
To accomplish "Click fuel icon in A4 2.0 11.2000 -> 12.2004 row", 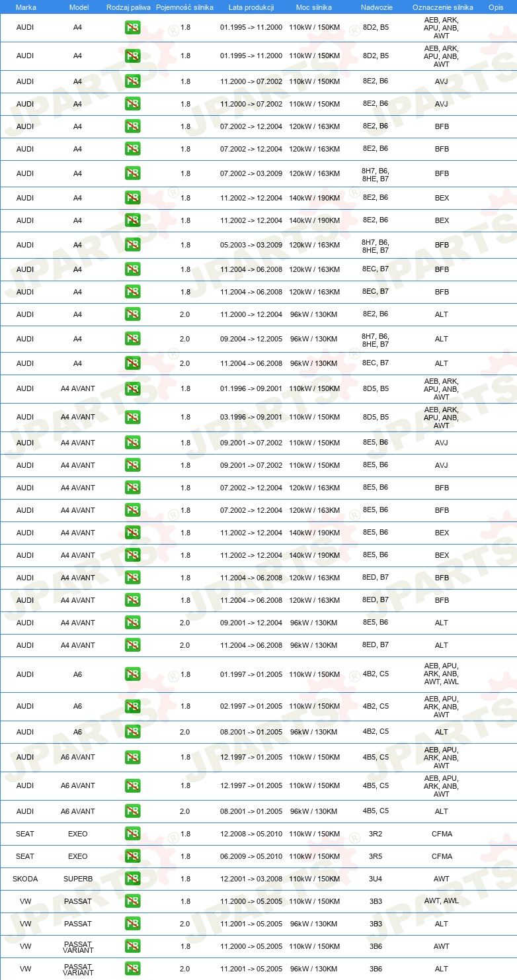I will point(132,314).
